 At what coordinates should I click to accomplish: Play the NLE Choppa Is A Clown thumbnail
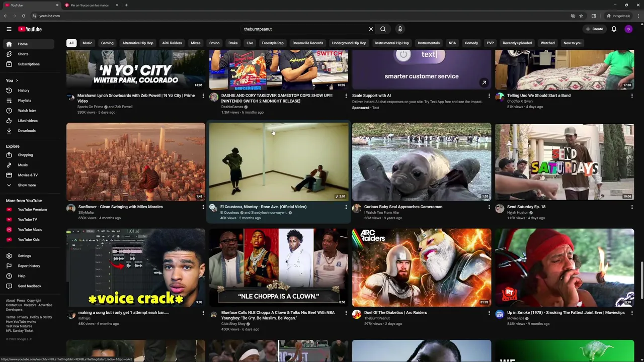[x=279, y=267]
